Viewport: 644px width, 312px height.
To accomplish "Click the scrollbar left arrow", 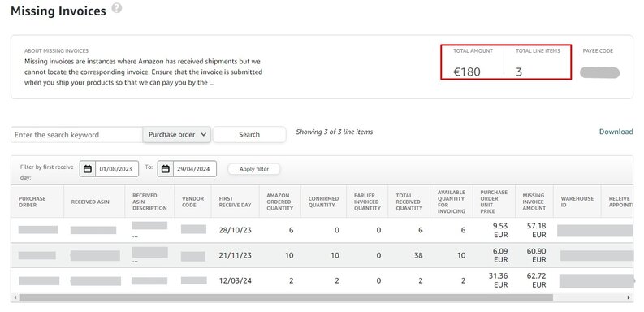I will click(15, 297).
